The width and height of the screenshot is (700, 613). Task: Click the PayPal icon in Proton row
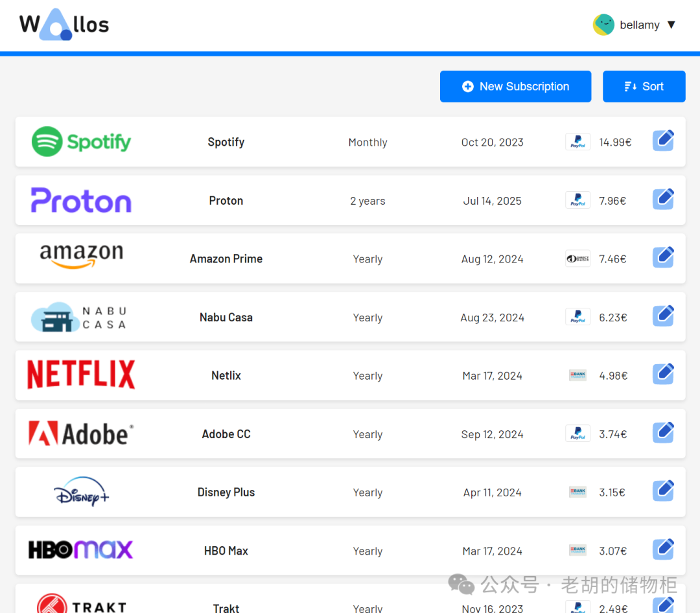coord(577,200)
